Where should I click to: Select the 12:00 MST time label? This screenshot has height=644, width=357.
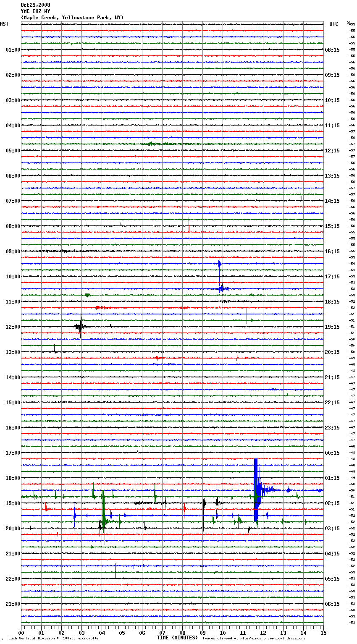click(13, 327)
